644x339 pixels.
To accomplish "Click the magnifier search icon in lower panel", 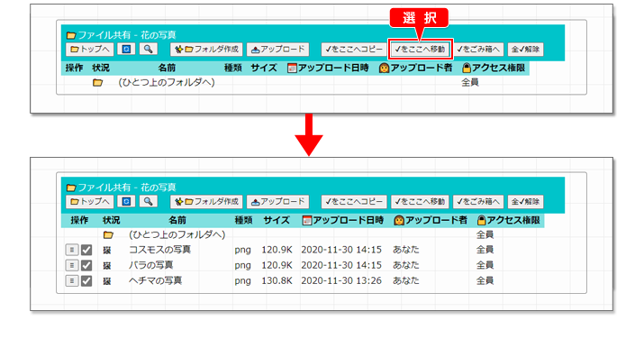I will pos(148,202).
